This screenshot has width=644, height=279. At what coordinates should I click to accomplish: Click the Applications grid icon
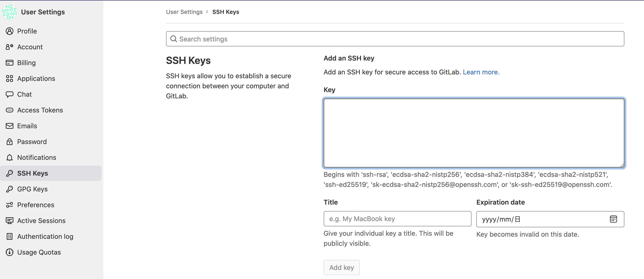[x=10, y=78]
